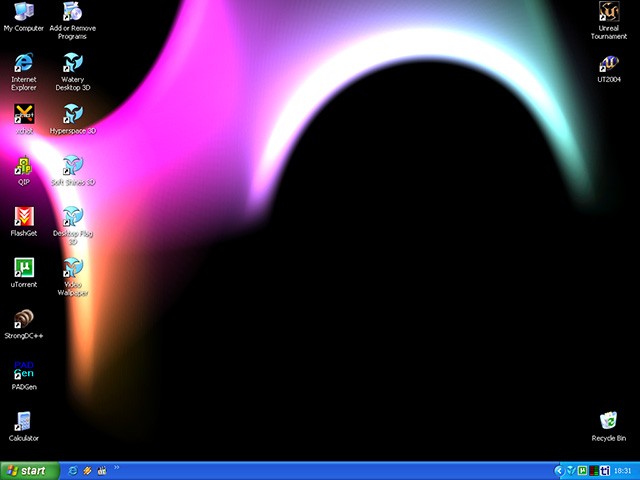The width and height of the screenshot is (640, 480).
Task: Open the Start menu
Action: point(30,471)
